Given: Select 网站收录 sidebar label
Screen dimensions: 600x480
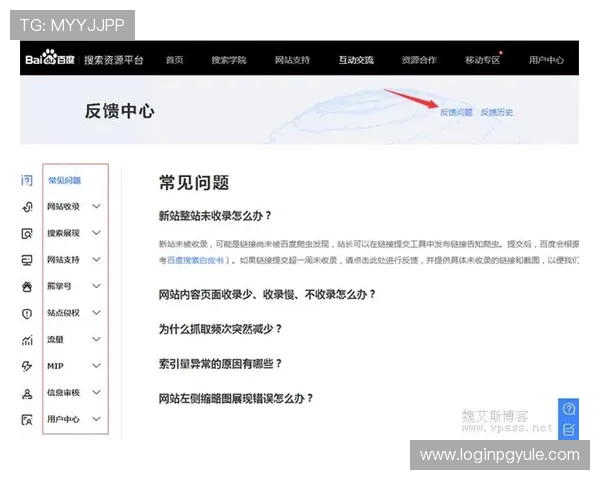Looking at the screenshot, I should click(x=64, y=207).
